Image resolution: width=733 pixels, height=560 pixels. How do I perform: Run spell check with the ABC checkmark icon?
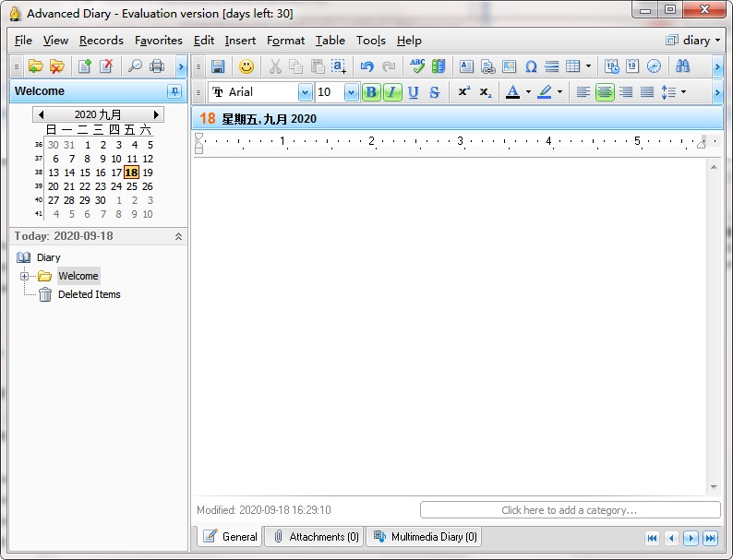coord(417,66)
